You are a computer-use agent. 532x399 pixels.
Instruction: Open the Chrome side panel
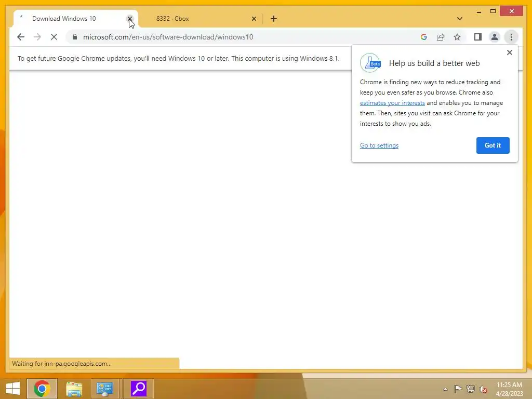click(x=478, y=37)
